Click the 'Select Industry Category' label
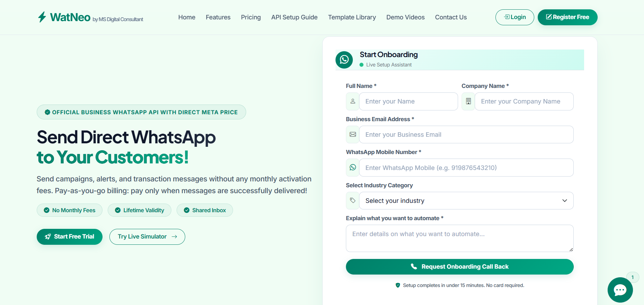 point(379,185)
